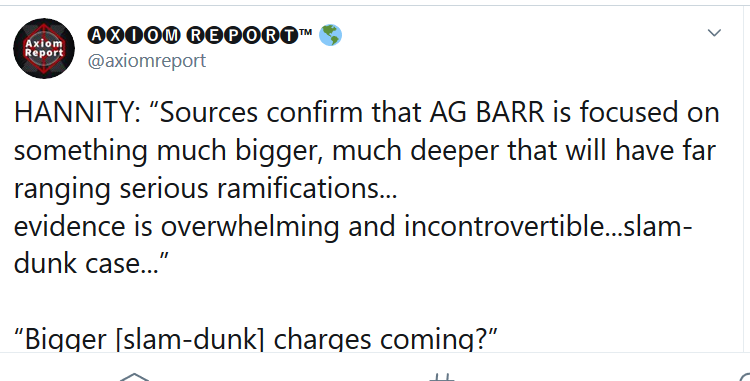Viewport: 750px width, 381px height.
Task: Select the 'something much bigger' tweet line
Action: tap(365, 151)
